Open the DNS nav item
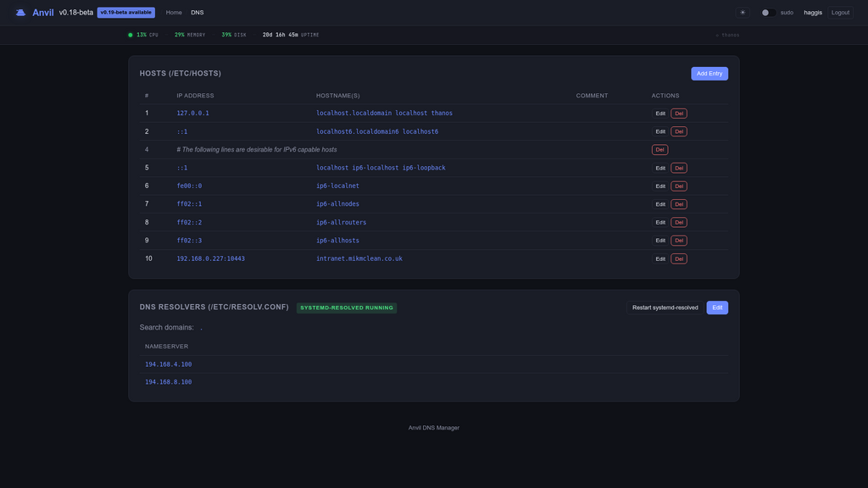Screen dimensions: 868x488 pyautogui.click(x=197, y=12)
